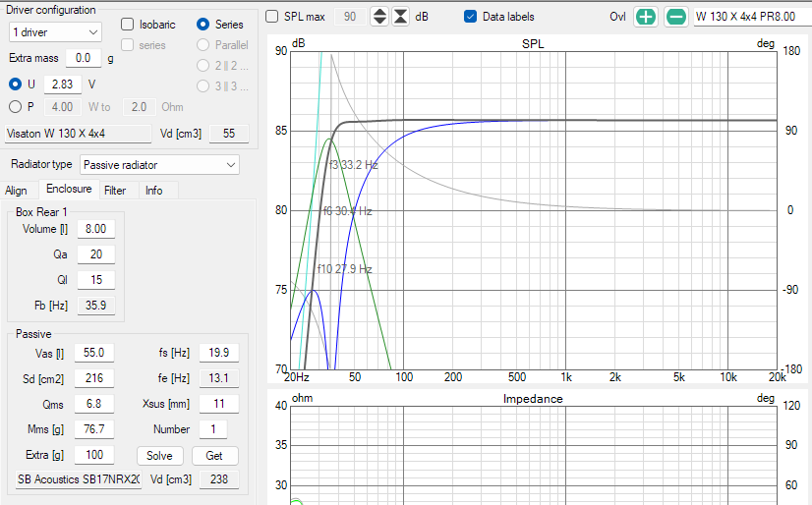
Task: Open the Radiator type Passive radiator dropdown
Action: pos(159,164)
